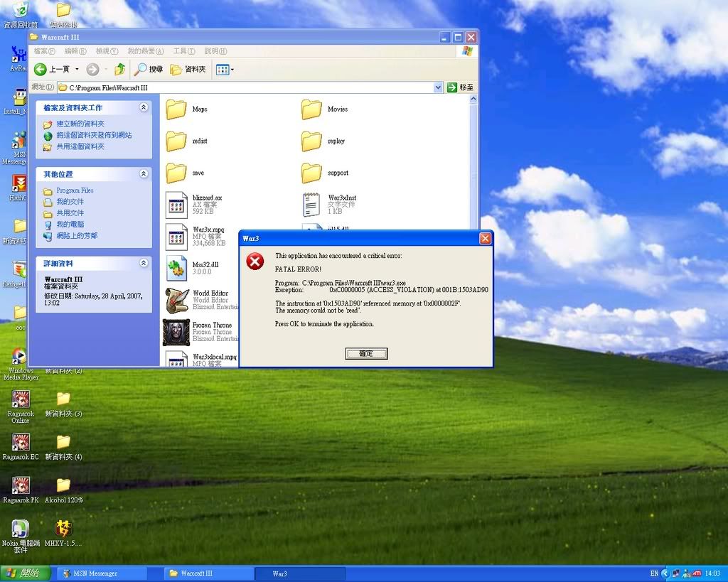
Task: Select the Frozen Throne icon
Action: [176, 333]
